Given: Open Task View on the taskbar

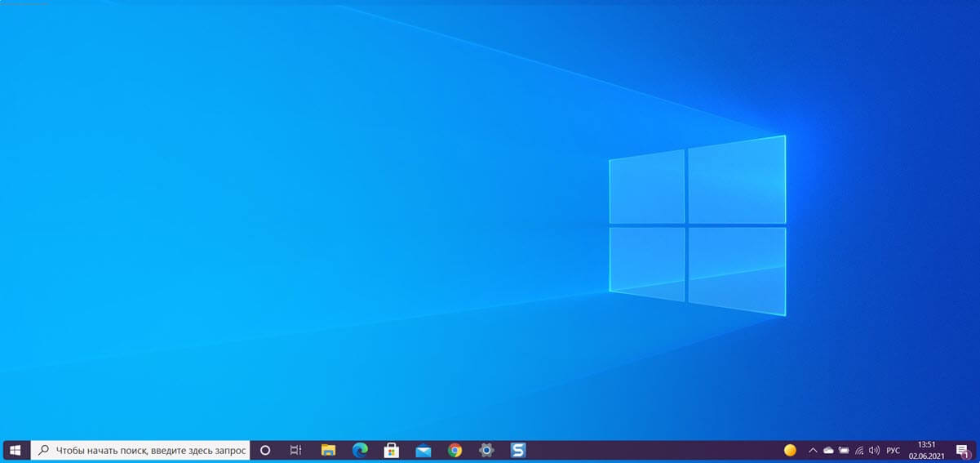Looking at the screenshot, I should [x=296, y=450].
